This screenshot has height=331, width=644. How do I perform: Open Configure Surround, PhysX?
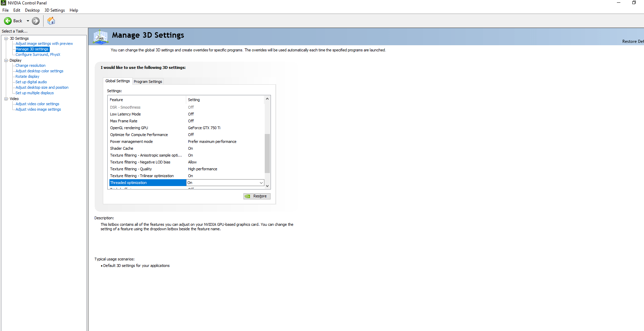point(38,54)
